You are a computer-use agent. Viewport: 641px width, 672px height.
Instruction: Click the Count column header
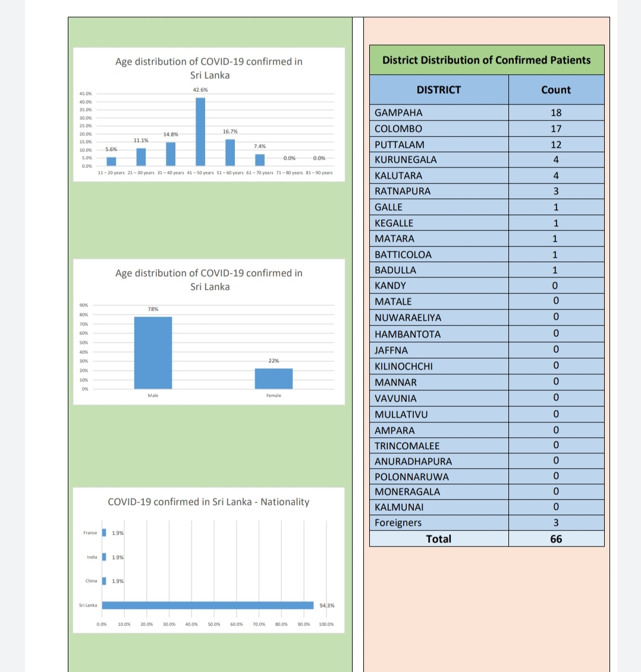tap(557, 90)
